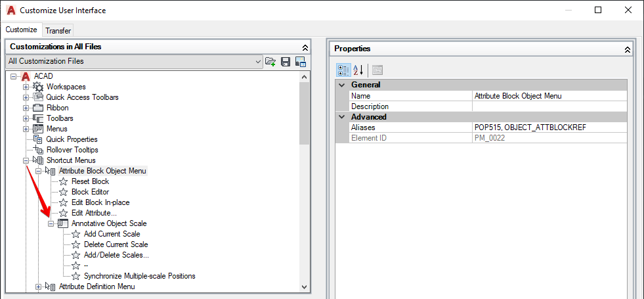Click the Attribute Definition Menu cursor icon

50,287
